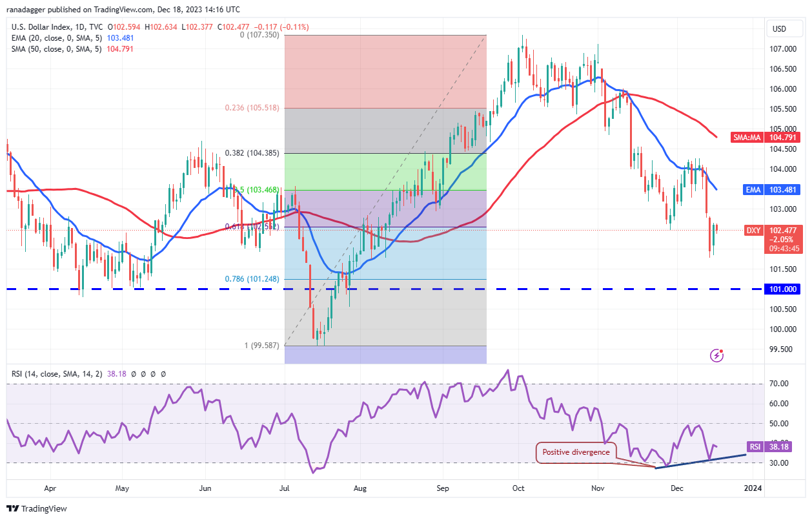Click the Fibonacci '1 (99.587)' level label
Viewport: 812px width, 520px height.
261,345
